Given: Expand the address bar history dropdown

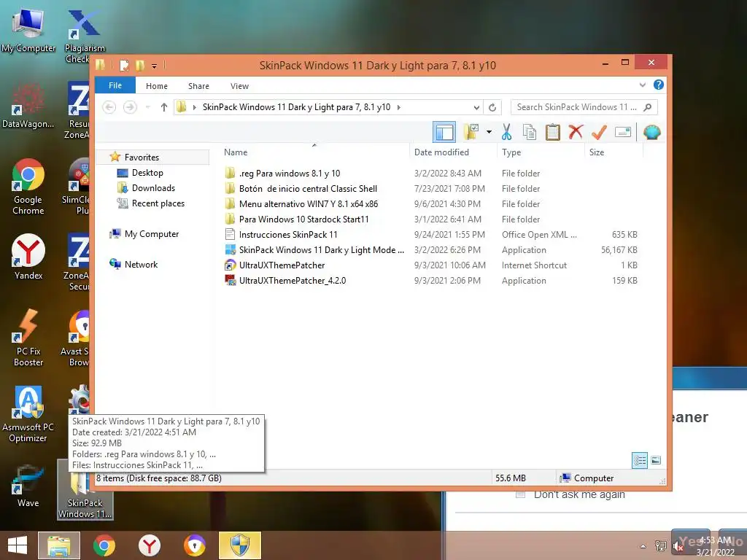Looking at the screenshot, I should click(476, 108).
